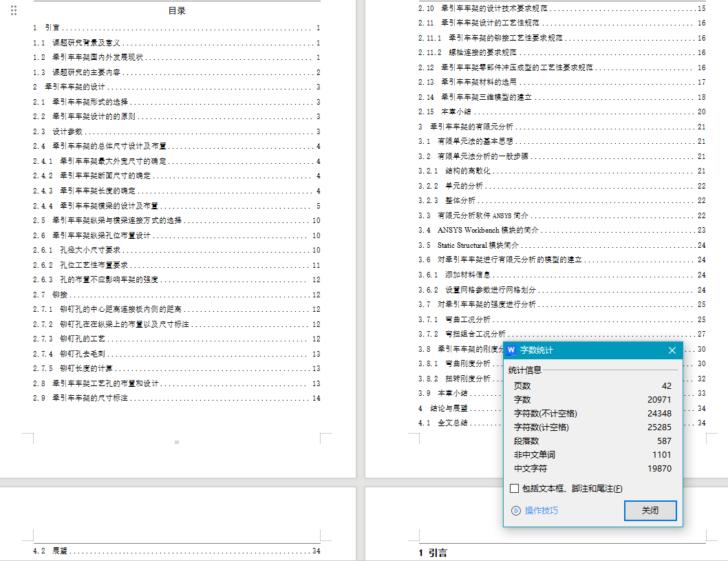728x561 pixels.
Task: Open TOC entry 3.7.1 弯曲工况分析
Action: point(561,319)
